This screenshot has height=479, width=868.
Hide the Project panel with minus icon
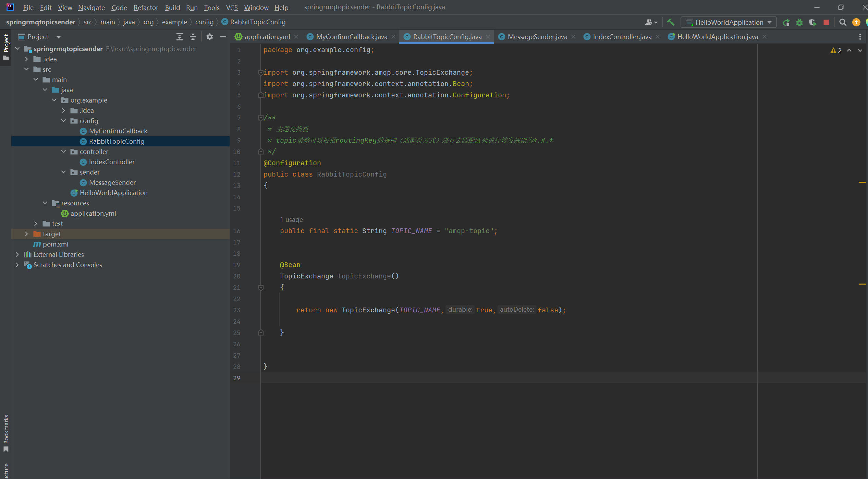[223, 37]
